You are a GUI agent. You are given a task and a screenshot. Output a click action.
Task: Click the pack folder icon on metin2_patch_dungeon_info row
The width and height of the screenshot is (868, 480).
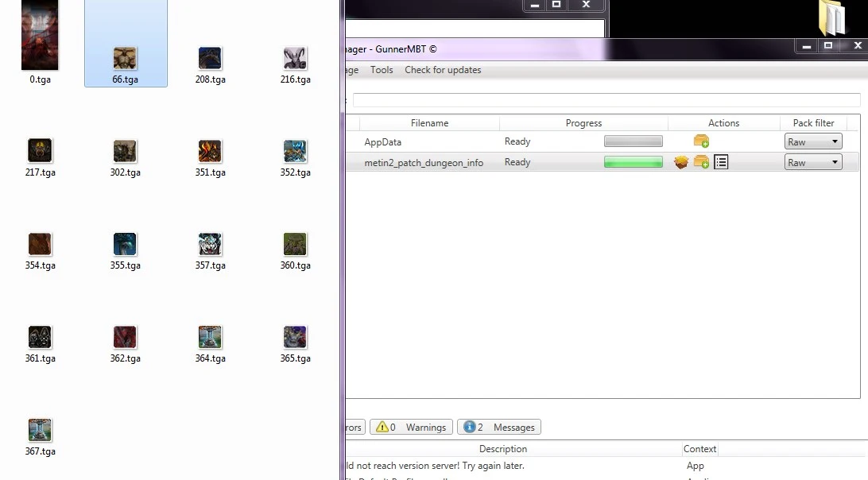coord(700,161)
